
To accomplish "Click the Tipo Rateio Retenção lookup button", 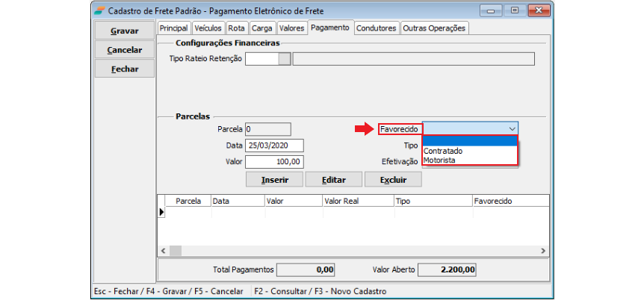I will point(284,59).
